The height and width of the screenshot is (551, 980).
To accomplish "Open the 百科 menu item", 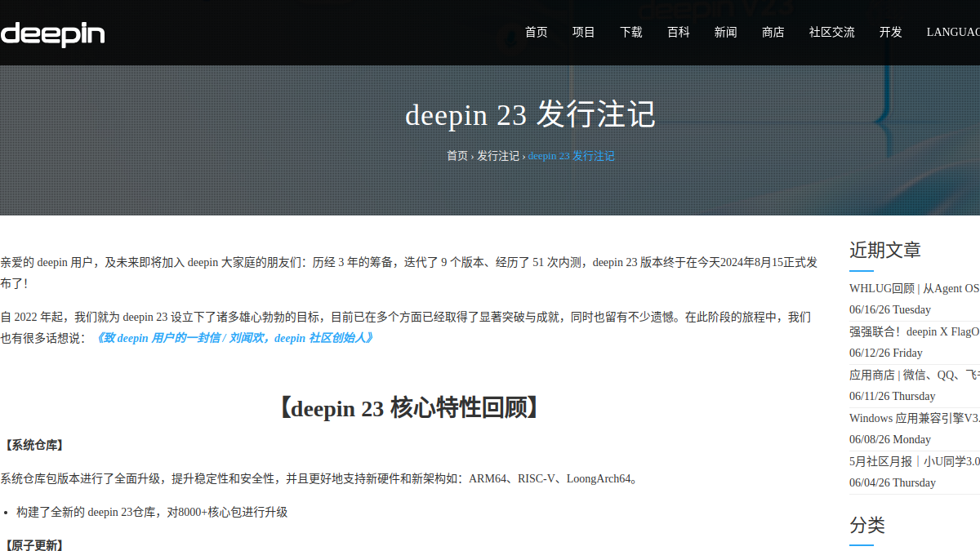I will 679,33.
